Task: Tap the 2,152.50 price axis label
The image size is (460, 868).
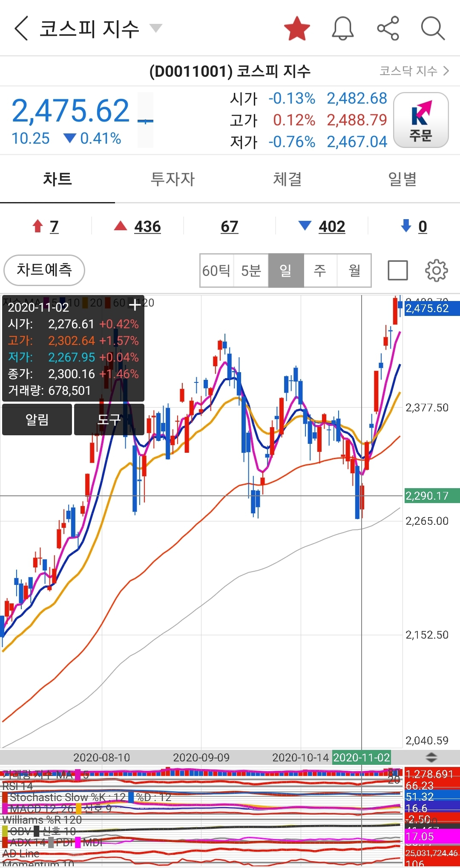Action: tap(427, 635)
